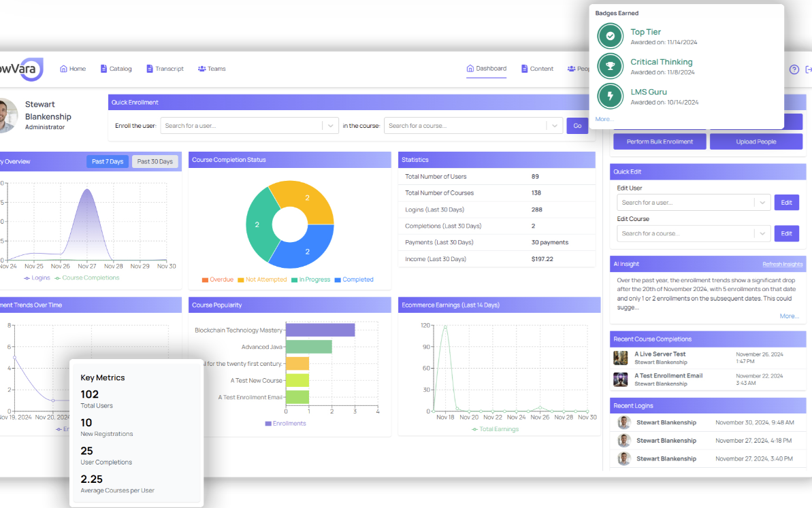Open the user search dropdown in Quick Enrollment
The height and width of the screenshot is (508, 812).
click(x=329, y=125)
